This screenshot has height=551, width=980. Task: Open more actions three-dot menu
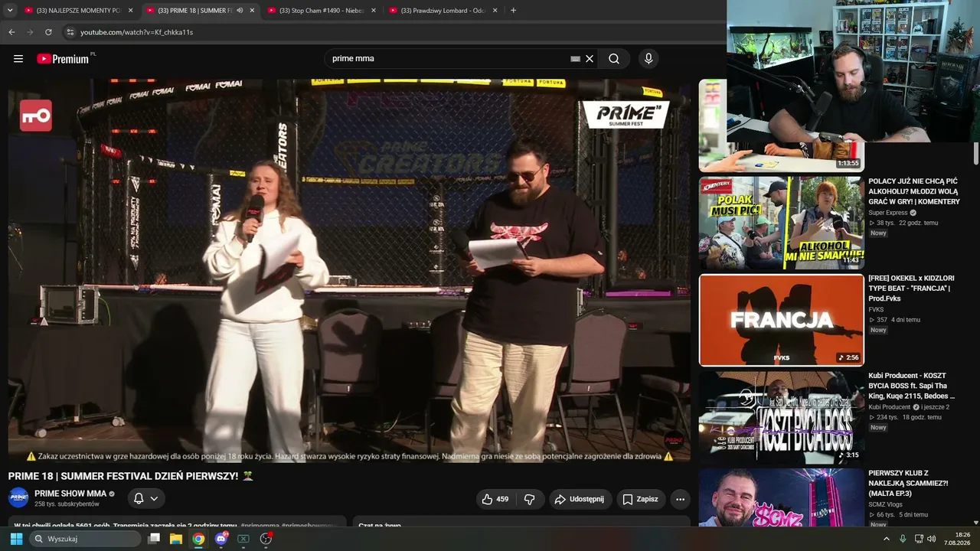tap(680, 499)
